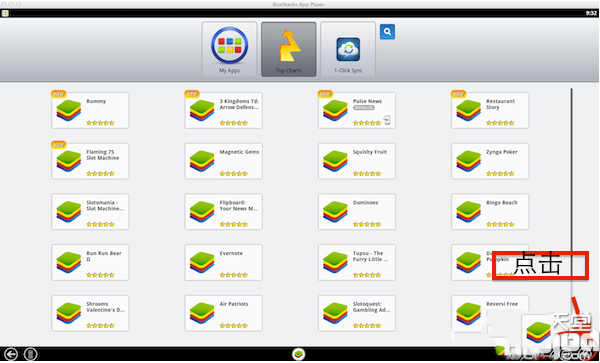Image resolution: width=600 pixels, height=363 pixels.
Task: Open Slotomania Slot Machine app icon
Action: 69,212
